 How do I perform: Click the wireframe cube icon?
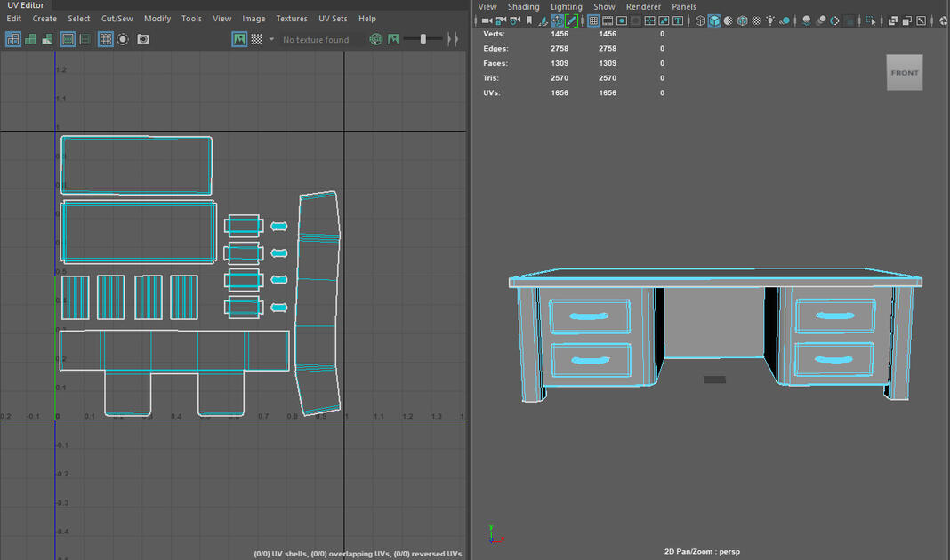point(700,20)
